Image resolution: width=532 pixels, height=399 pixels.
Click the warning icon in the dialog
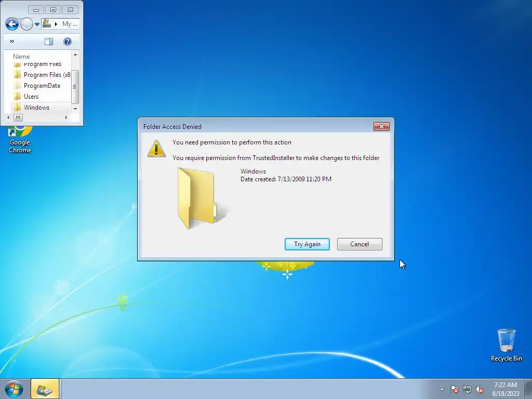click(x=156, y=149)
